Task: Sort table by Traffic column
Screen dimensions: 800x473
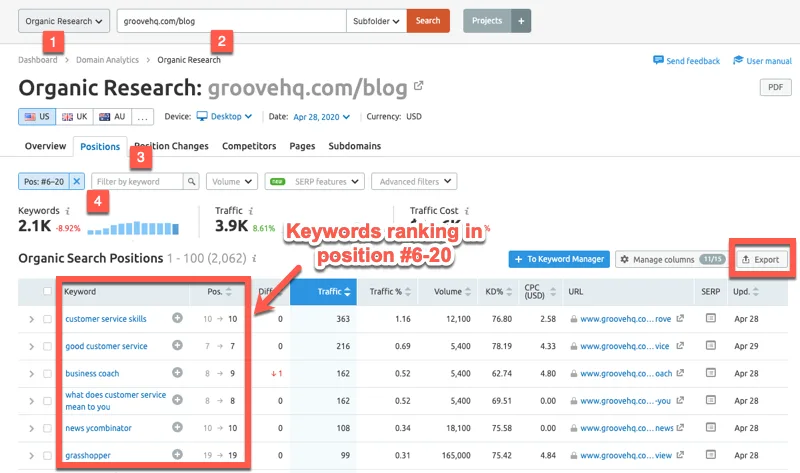Action: coord(323,291)
